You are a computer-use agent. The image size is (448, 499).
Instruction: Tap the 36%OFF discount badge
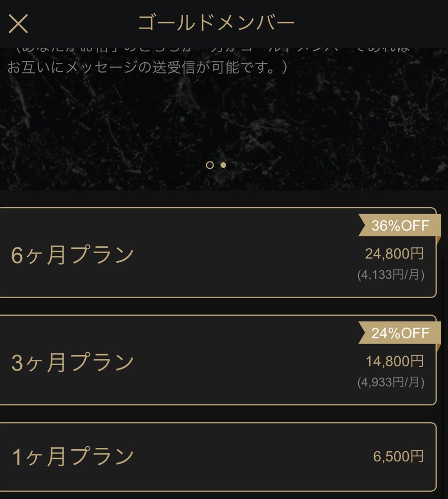(400, 226)
